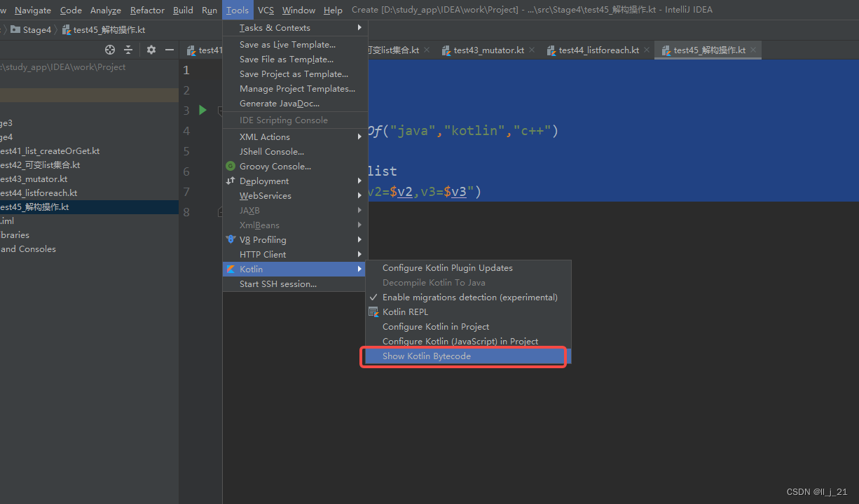Open the Build menu
The height and width of the screenshot is (504, 859).
[183, 10]
